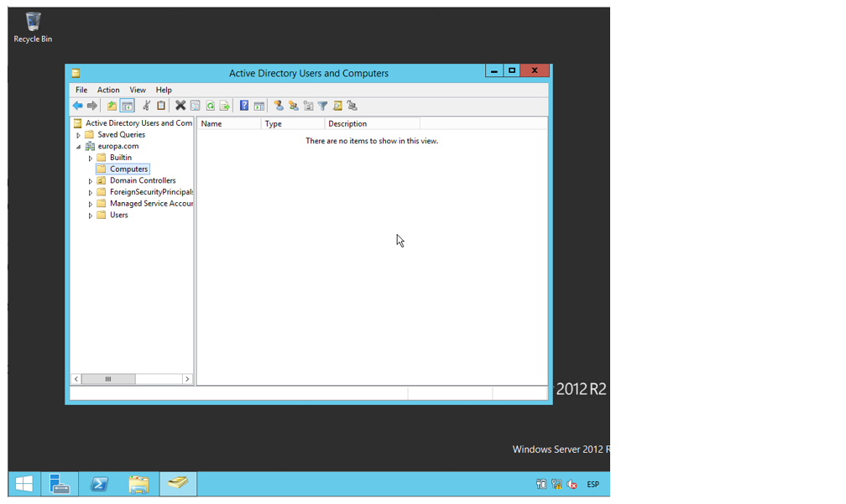Go up one level with folder-arrow icon
This screenshot has width=846, height=504.
112,106
